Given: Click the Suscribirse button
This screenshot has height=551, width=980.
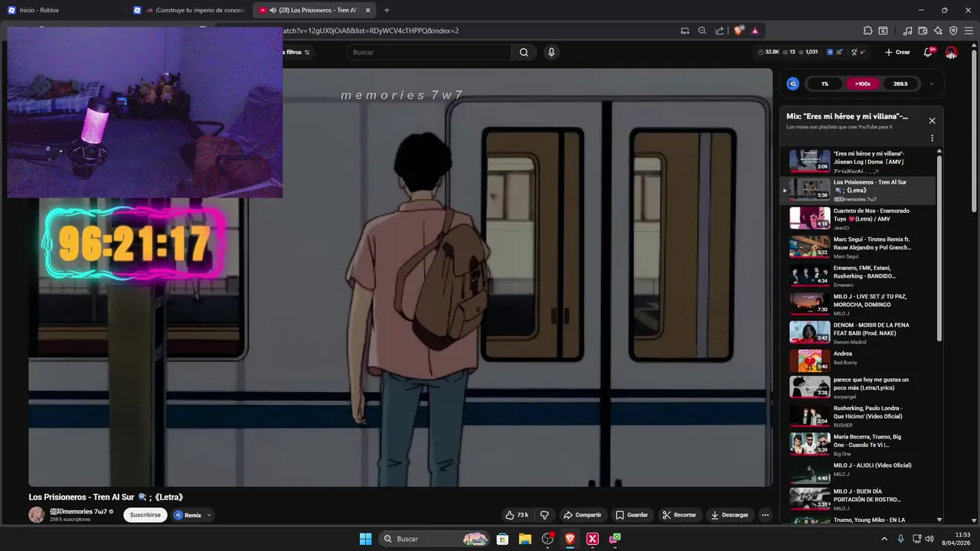Looking at the screenshot, I should pyautogui.click(x=145, y=515).
